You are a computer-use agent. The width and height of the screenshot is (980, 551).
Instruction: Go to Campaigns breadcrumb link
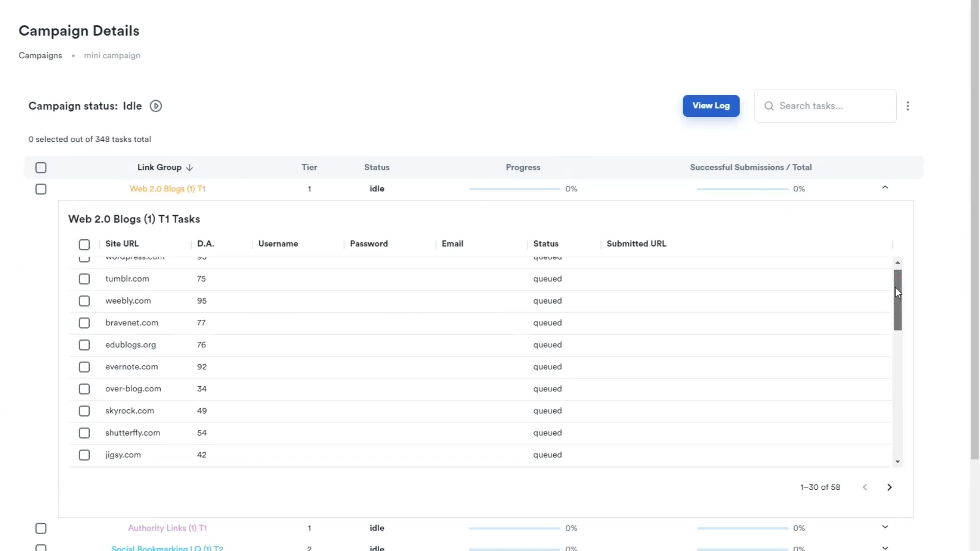pos(40,56)
